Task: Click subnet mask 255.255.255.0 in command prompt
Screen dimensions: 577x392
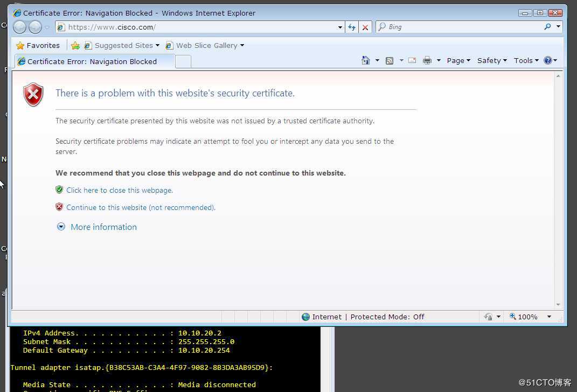Action: (206, 341)
